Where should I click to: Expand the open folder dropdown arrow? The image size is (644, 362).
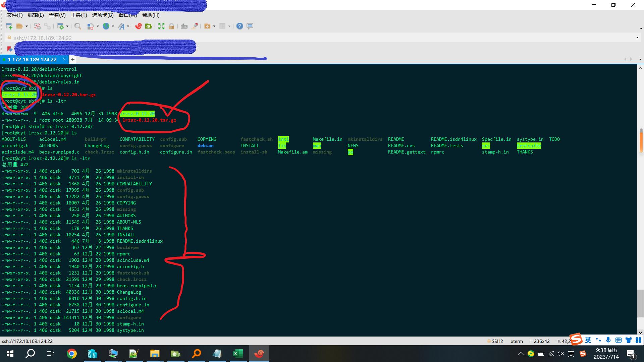(27, 26)
